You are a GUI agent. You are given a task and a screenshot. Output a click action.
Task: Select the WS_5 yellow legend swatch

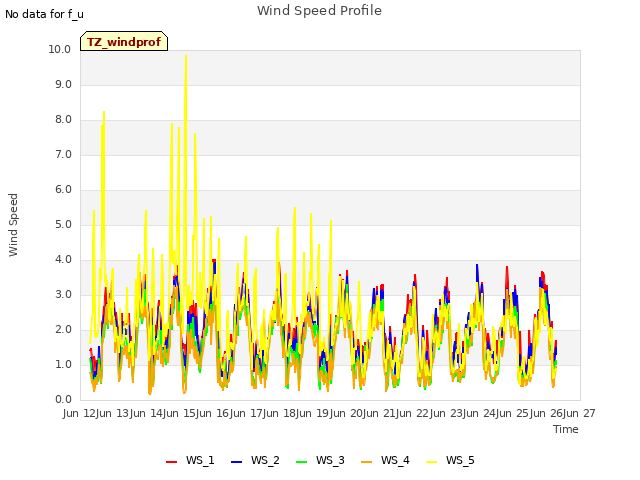[x=431, y=461]
